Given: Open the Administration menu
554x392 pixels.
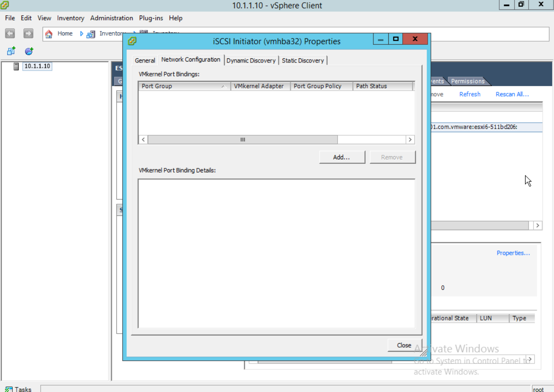Looking at the screenshot, I should click(111, 18).
